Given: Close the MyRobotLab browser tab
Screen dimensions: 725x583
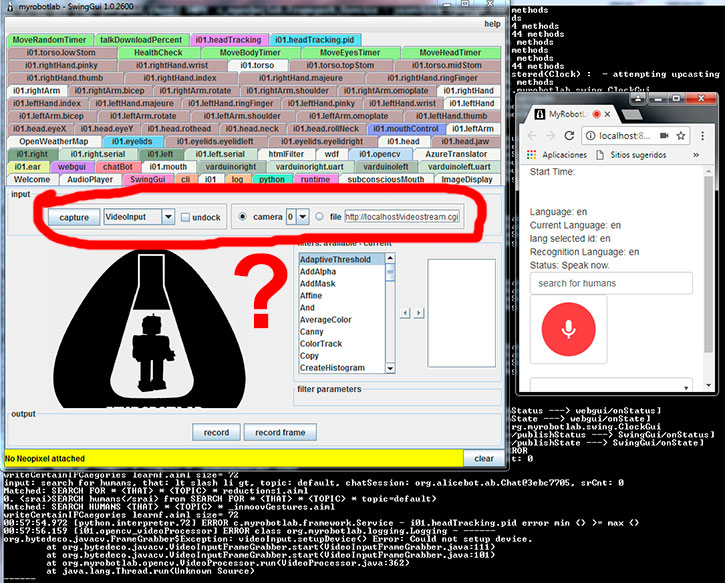Looking at the screenshot, I should tap(608, 114).
